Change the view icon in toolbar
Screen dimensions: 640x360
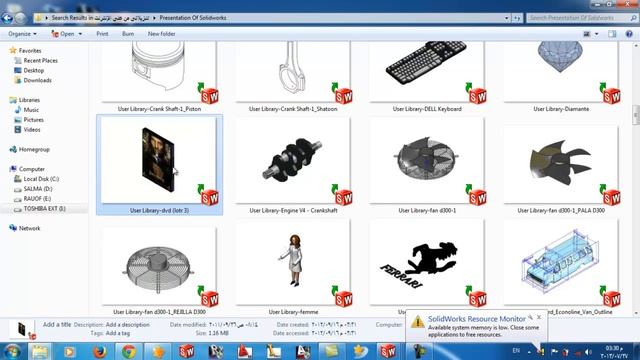587,34
